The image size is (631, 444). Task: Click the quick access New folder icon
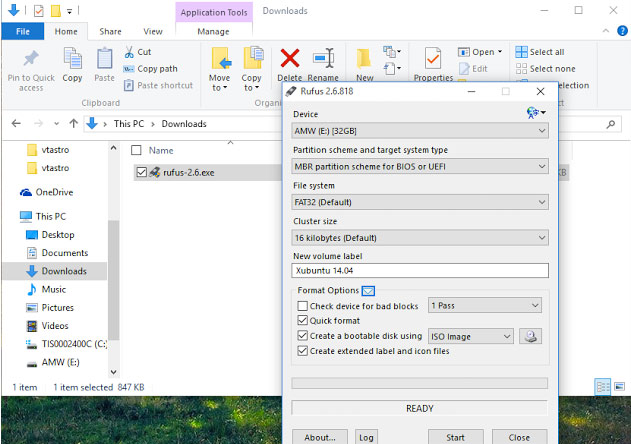(x=56, y=11)
